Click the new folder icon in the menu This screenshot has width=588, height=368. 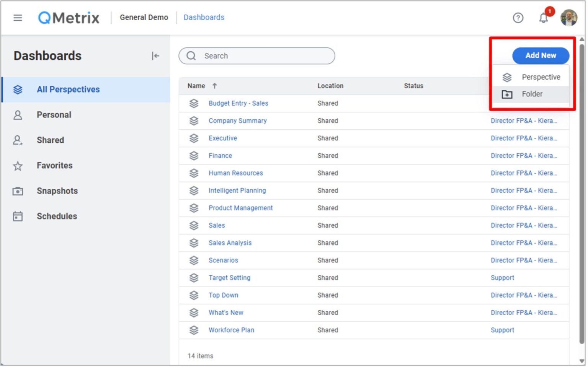tap(506, 94)
